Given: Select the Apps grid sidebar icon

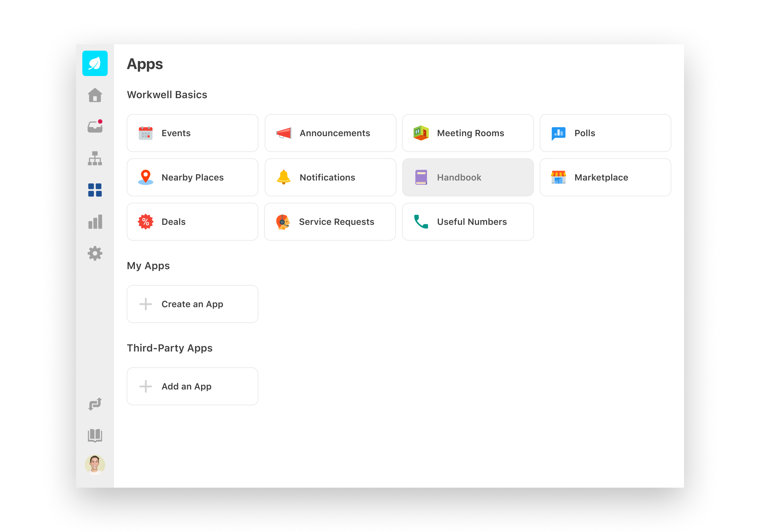Looking at the screenshot, I should 95,190.
